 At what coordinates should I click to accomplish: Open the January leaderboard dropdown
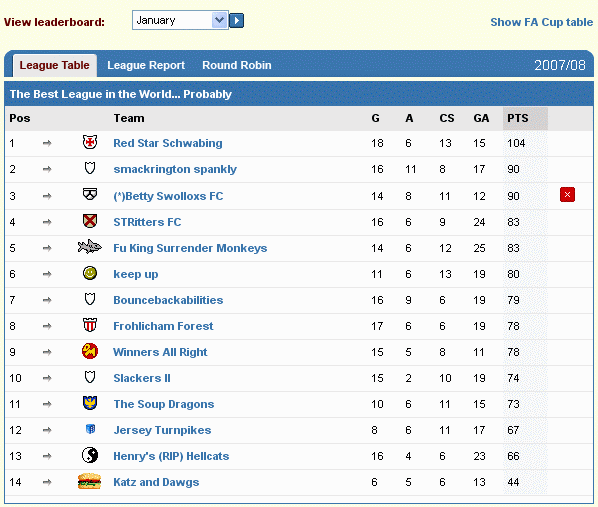[180, 20]
